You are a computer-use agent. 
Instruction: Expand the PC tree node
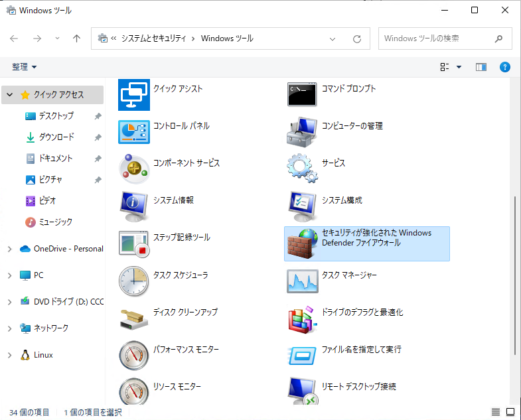pyautogui.click(x=10, y=275)
